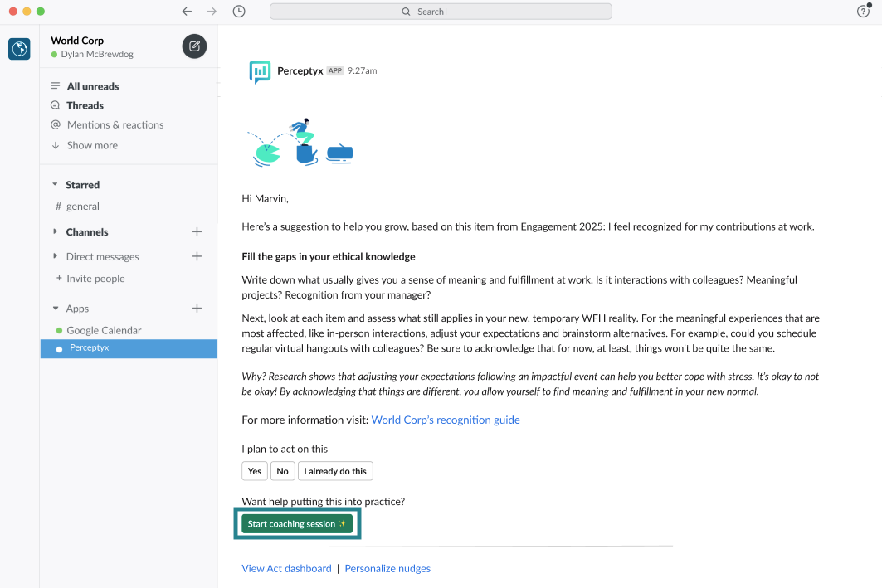Image resolution: width=882 pixels, height=588 pixels.
Task: Open View Act dashboard link
Action: pos(287,568)
